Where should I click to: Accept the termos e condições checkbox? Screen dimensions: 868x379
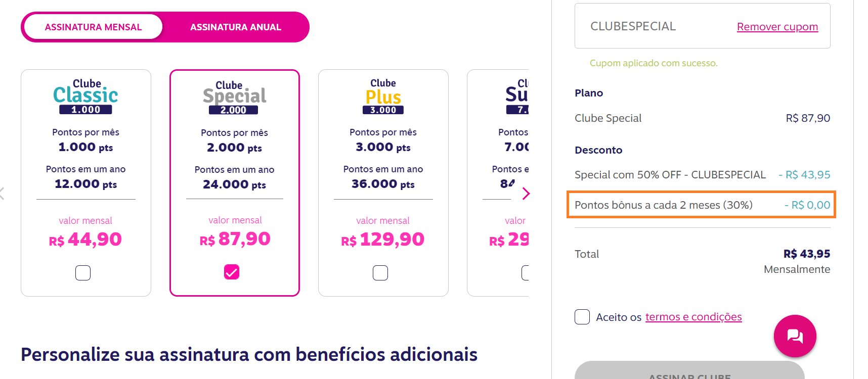tap(582, 317)
